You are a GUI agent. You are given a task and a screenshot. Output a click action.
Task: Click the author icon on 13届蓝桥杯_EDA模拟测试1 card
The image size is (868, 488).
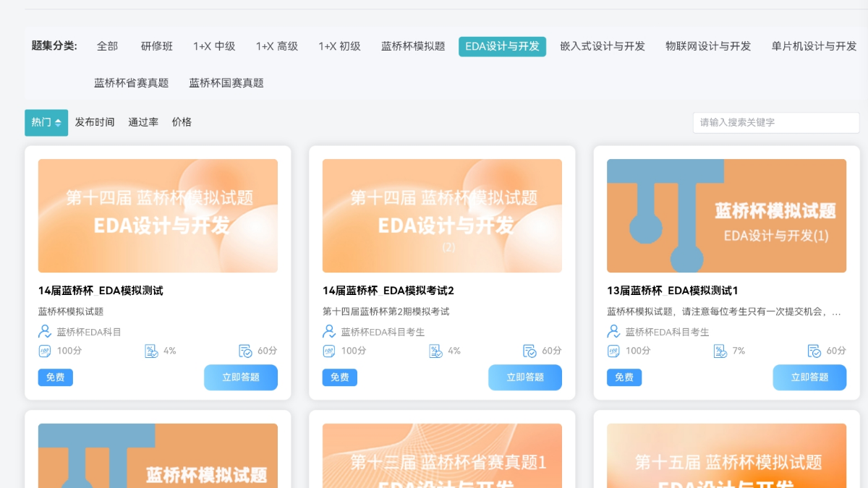(613, 332)
